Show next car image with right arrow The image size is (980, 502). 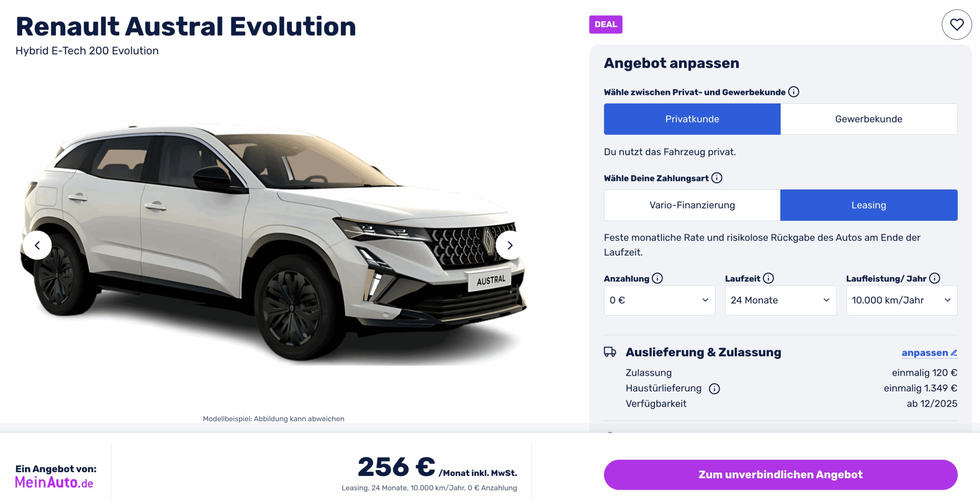(510, 245)
